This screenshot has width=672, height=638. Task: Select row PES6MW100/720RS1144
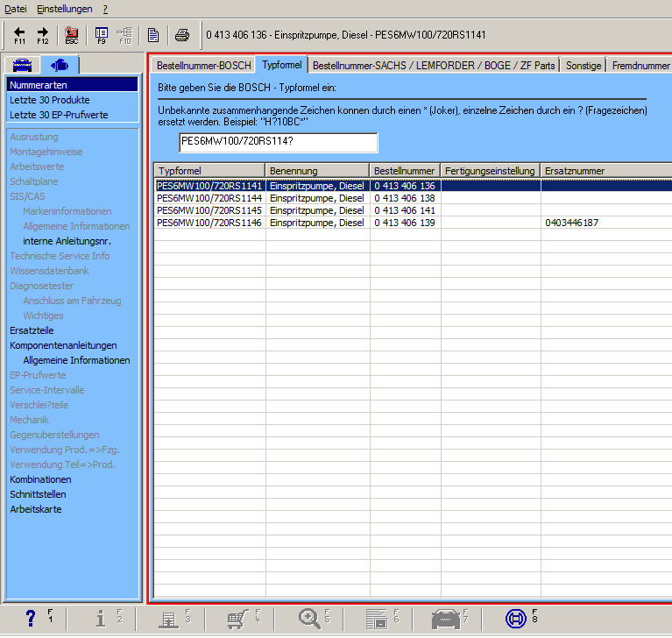point(414,198)
